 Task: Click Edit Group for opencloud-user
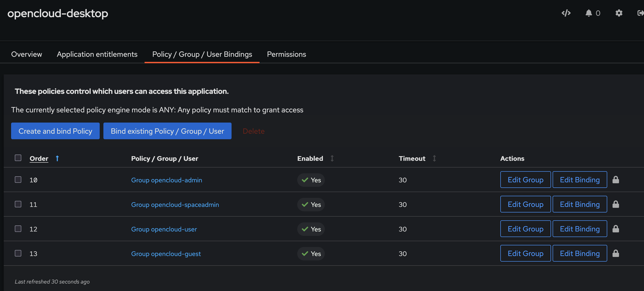526,229
